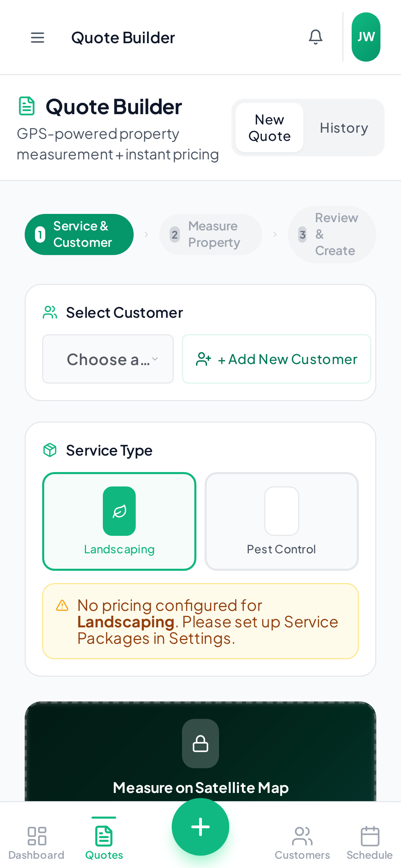Select the Pest Control service type

pos(281,522)
